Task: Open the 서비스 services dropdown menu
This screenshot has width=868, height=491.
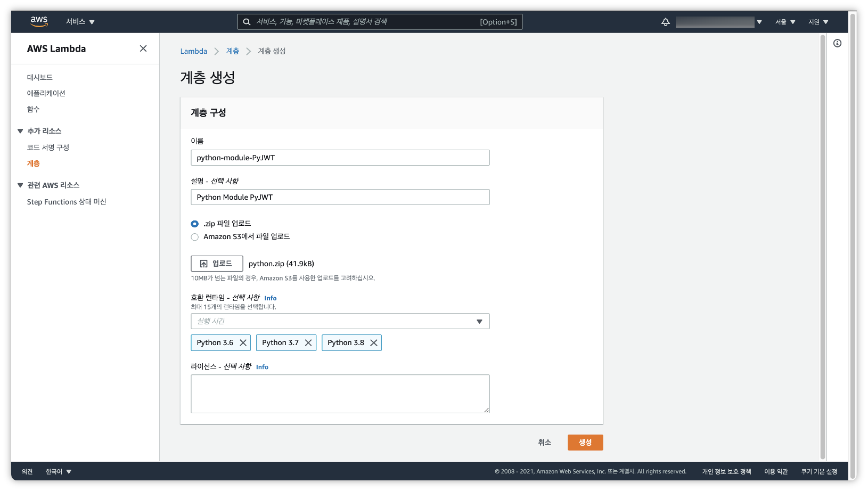Action: pos(80,22)
